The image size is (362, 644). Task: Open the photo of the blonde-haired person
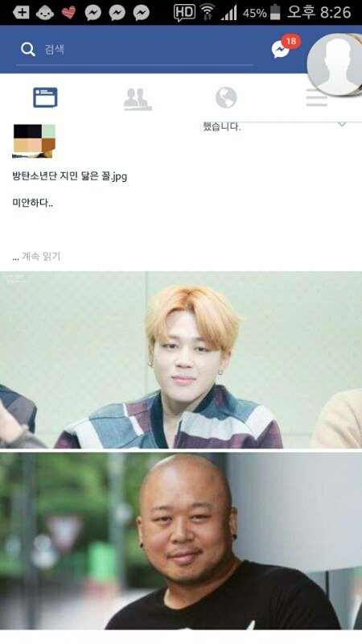click(181, 360)
